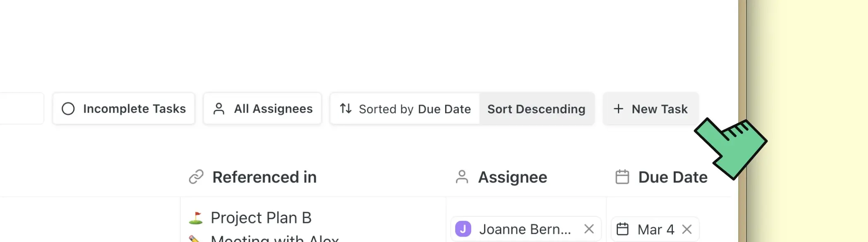Toggle Sort Descending order
The image size is (868, 242).
536,109
